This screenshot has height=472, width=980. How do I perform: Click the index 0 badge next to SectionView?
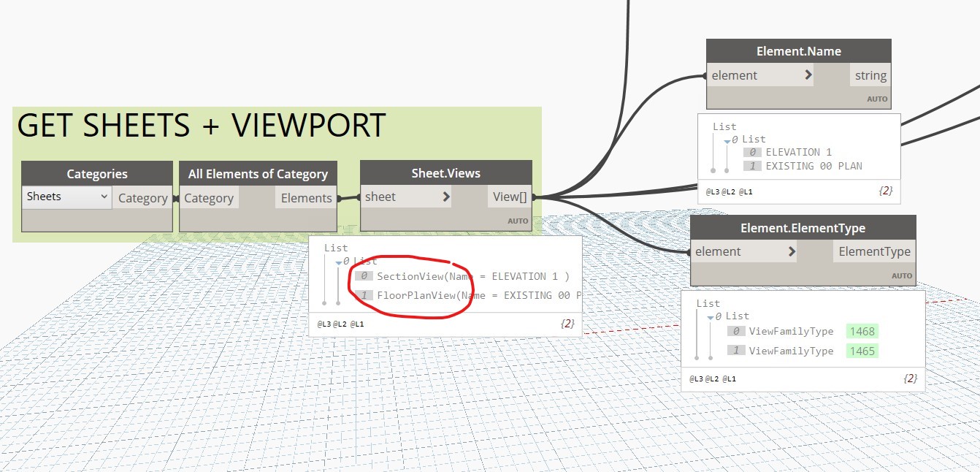[x=364, y=276]
